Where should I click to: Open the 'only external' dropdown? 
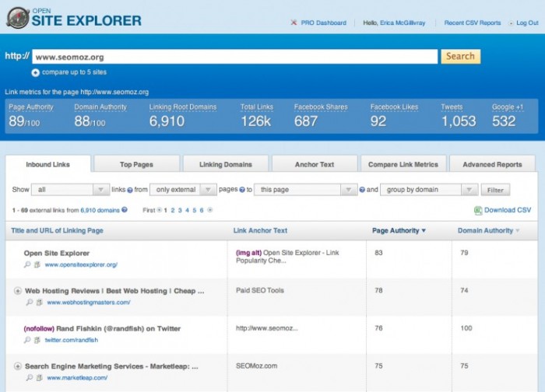coord(183,190)
